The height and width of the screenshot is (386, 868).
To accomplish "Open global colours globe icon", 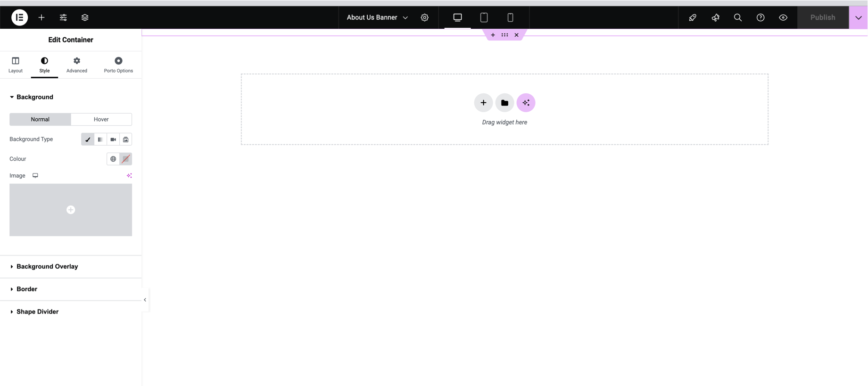I will (113, 159).
